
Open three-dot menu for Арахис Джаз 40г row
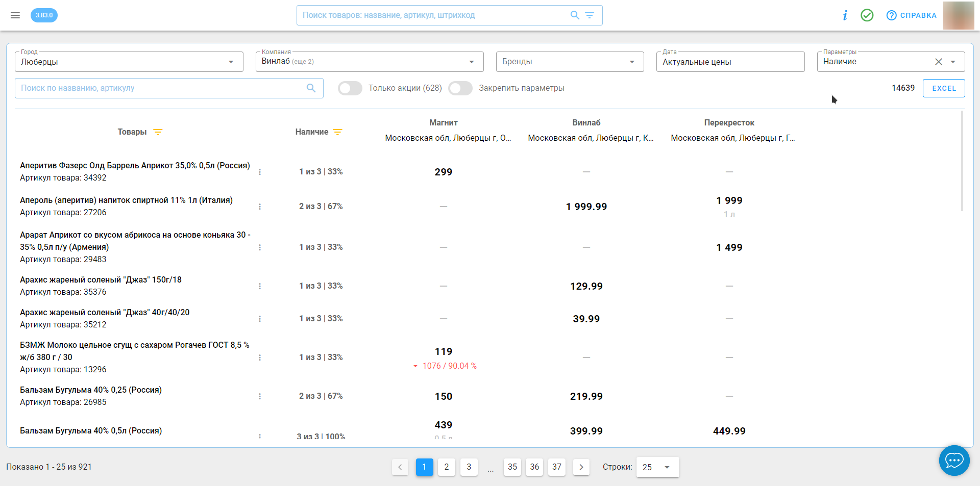[x=260, y=319]
